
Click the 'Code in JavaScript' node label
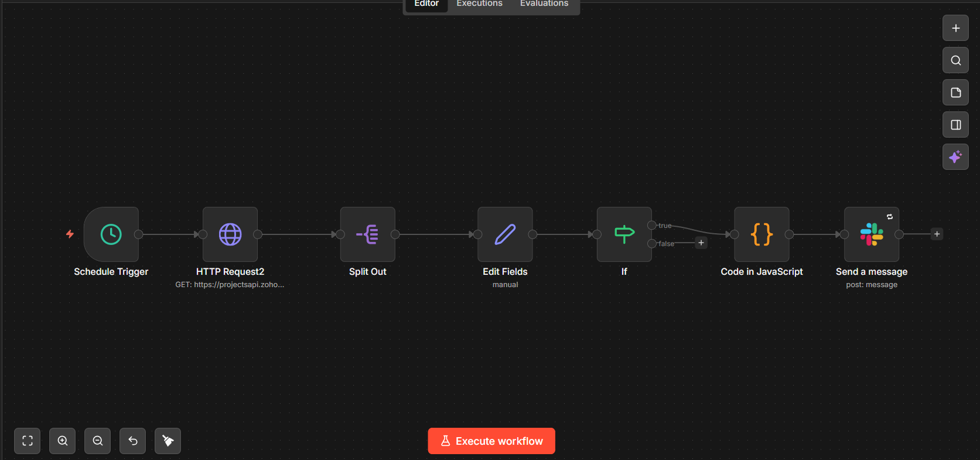click(x=762, y=272)
